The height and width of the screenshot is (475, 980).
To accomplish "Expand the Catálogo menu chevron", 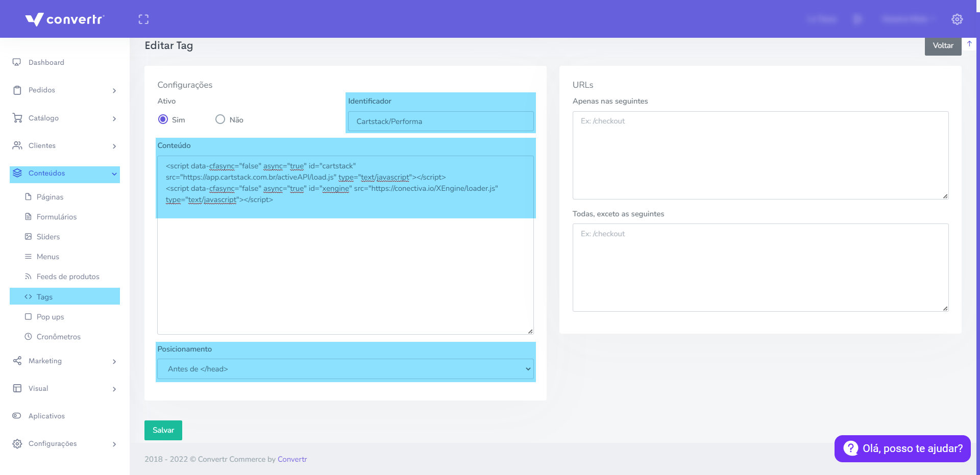I will click(x=114, y=118).
